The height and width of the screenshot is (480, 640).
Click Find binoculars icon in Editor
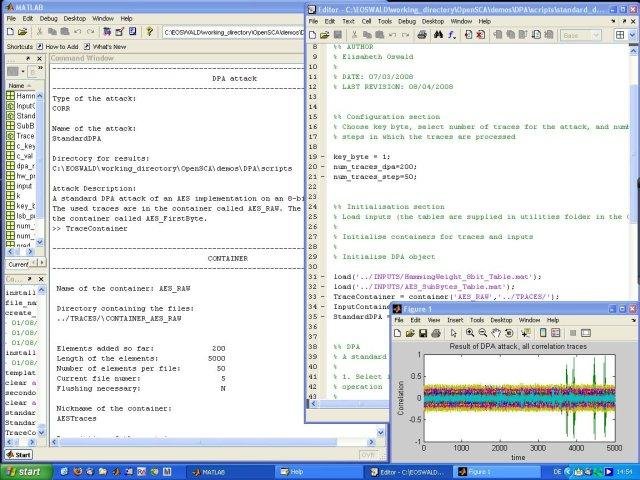[438, 35]
